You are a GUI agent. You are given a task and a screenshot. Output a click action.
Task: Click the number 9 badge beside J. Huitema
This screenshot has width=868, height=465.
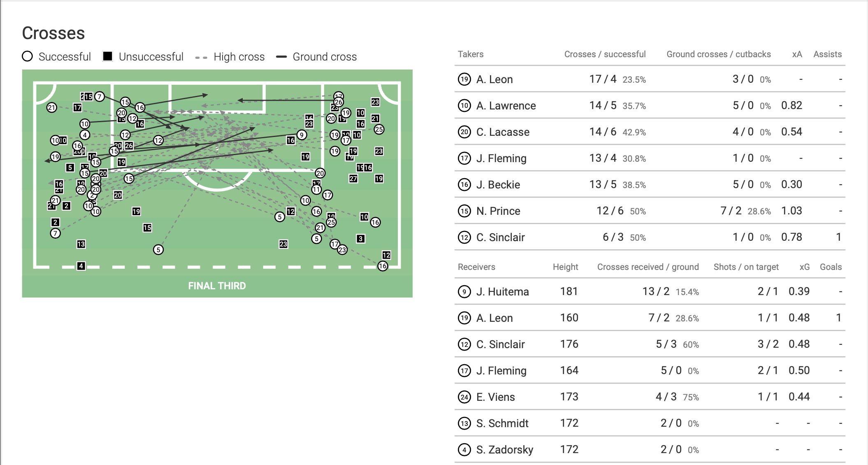tap(464, 292)
